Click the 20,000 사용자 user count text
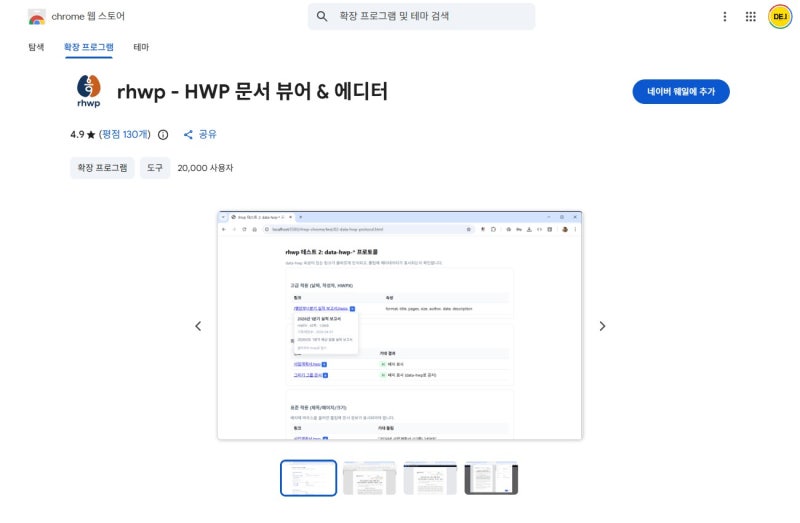800x523 pixels. click(x=205, y=168)
